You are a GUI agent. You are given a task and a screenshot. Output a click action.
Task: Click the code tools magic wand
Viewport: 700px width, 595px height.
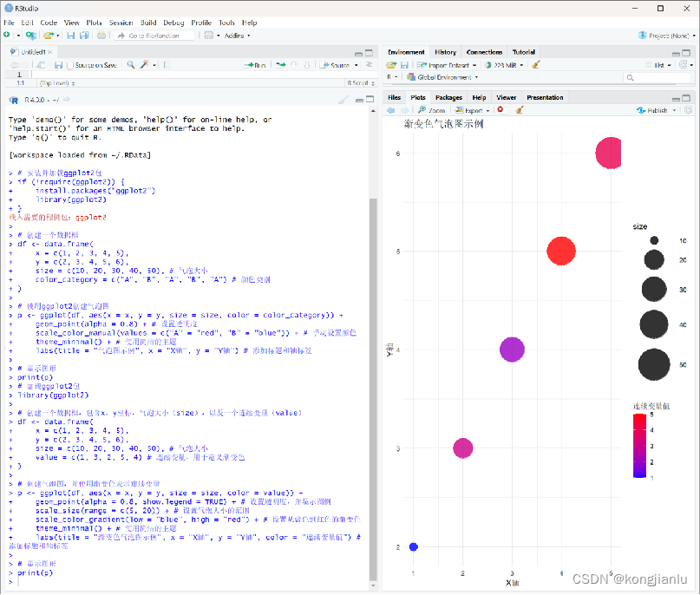pos(144,65)
